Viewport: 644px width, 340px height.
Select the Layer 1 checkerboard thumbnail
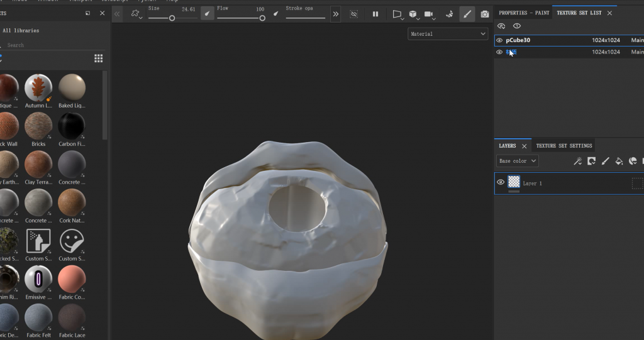pyautogui.click(x=514, y=182)
